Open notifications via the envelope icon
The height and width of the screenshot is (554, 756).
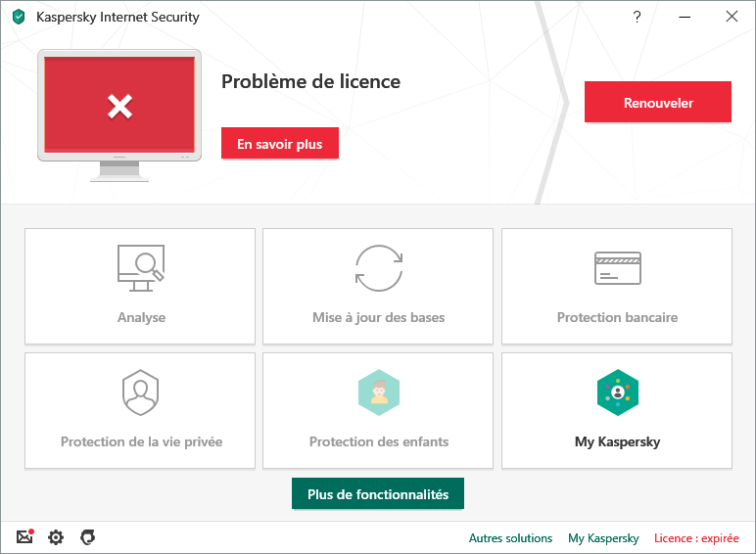pyautogui.click(x=24, y=537)
